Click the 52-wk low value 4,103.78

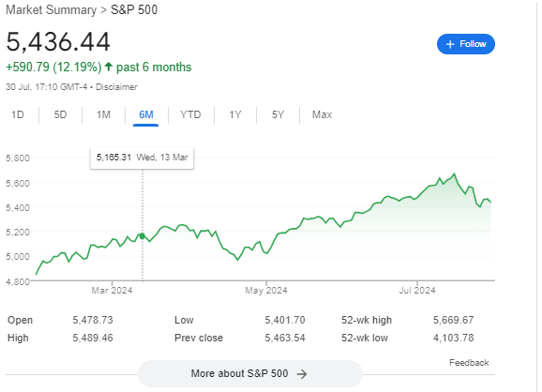tap(453, 338)
